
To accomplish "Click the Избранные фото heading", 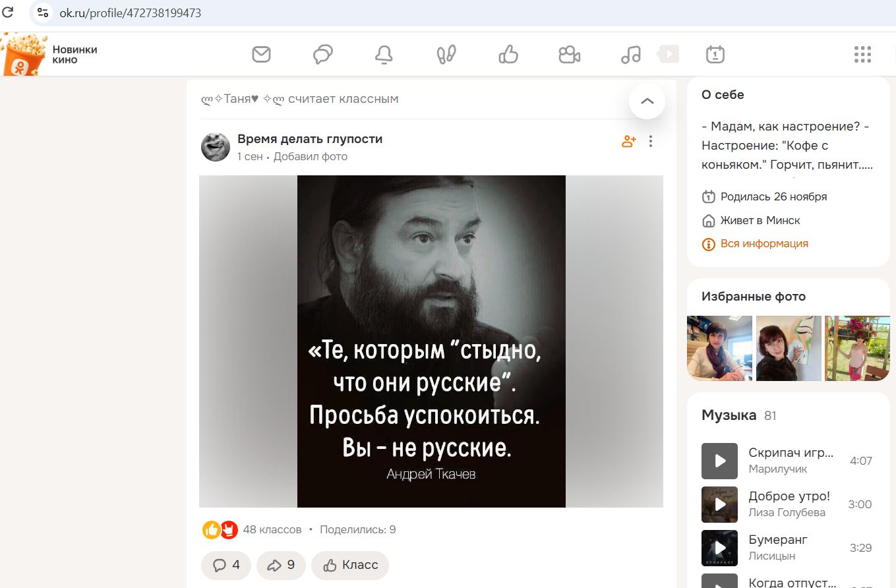I will pyautogui.click(x=754, y=297).
